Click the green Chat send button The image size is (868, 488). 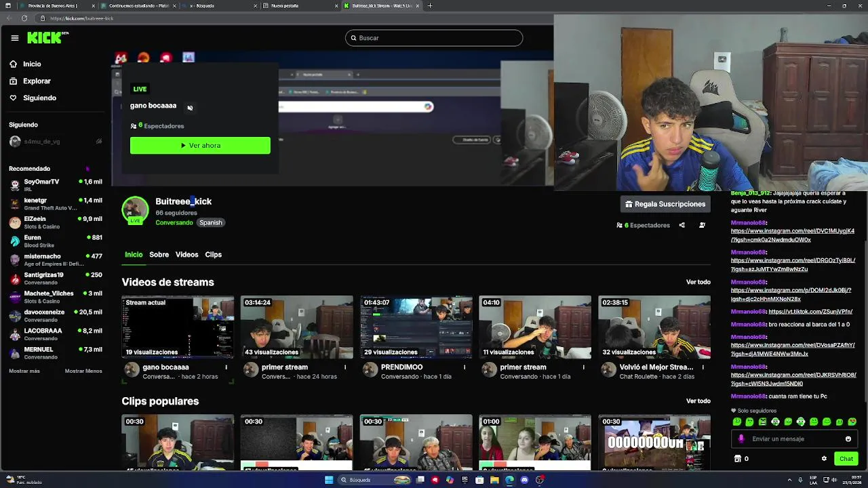846,459
